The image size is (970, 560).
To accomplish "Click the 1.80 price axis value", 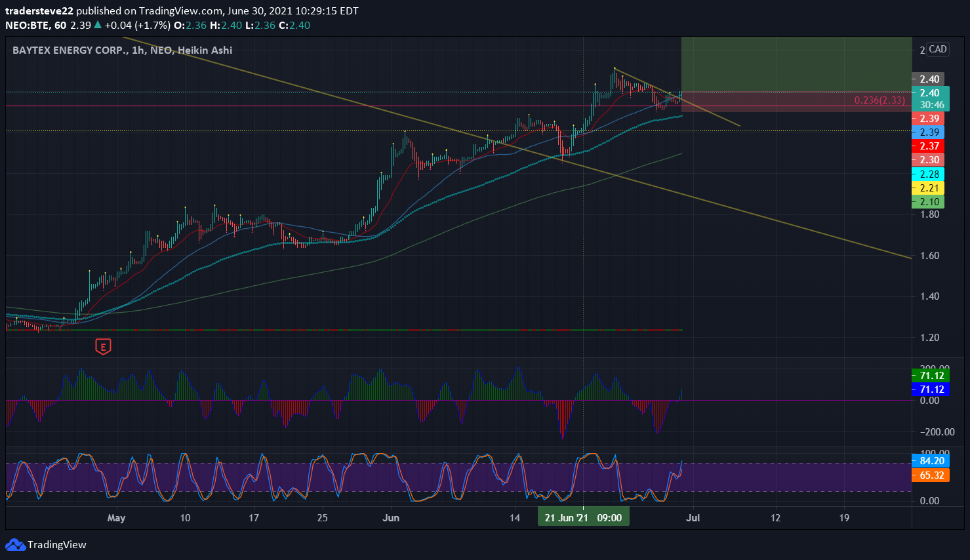I will [x=929, y=214].
